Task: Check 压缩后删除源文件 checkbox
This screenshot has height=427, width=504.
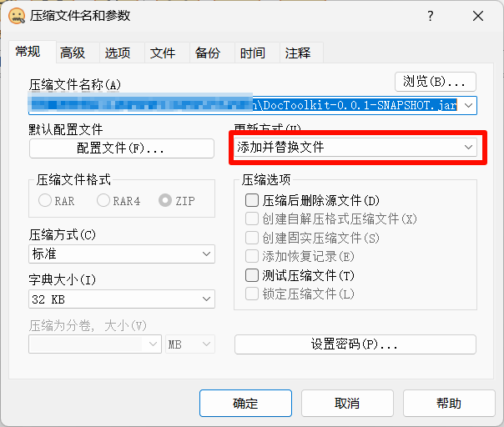Action: click(252, 200)
